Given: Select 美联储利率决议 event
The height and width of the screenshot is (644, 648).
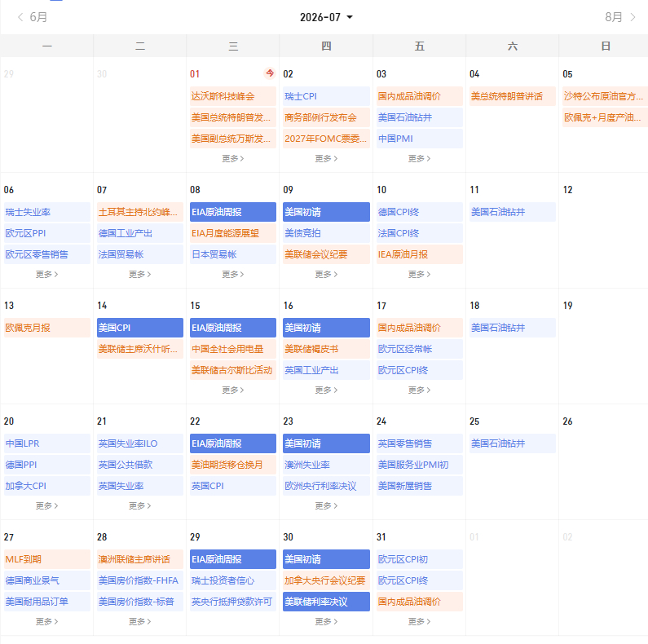Looking at the screenshot, I should pyautogui.click(x=326, y=602).
